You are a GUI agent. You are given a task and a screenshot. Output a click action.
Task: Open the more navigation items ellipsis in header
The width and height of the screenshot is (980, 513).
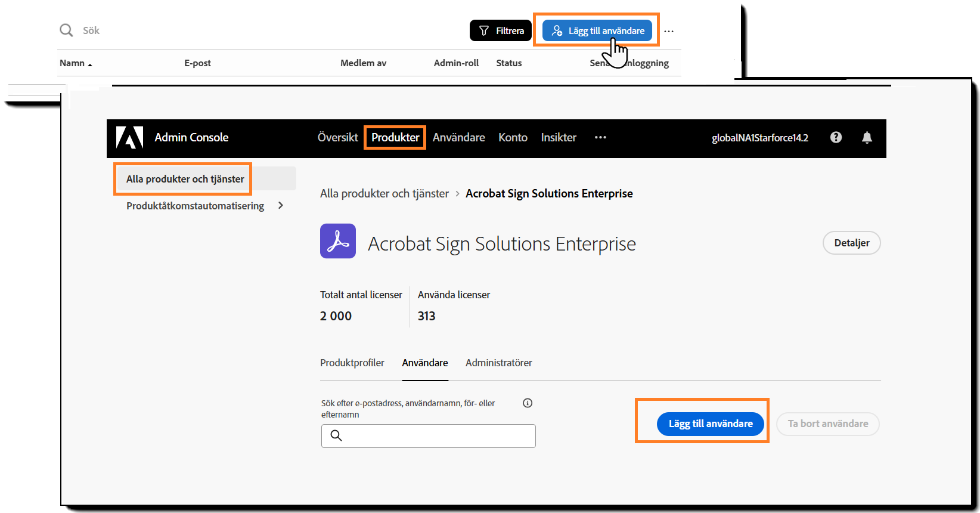pos(600,137)
